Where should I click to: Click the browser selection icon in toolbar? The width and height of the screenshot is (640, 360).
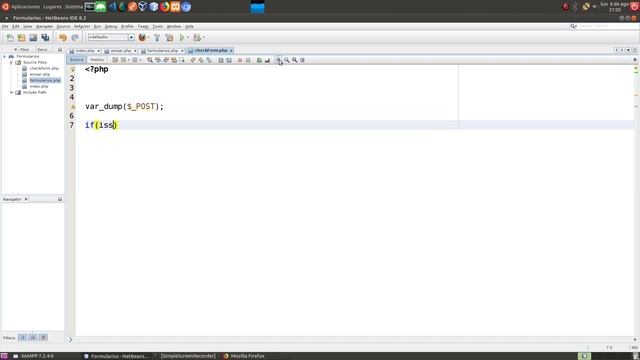tap(142, 38)
